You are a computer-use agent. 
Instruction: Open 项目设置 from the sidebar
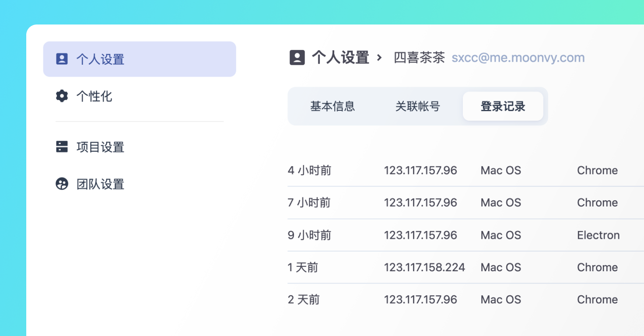(99, 147)
